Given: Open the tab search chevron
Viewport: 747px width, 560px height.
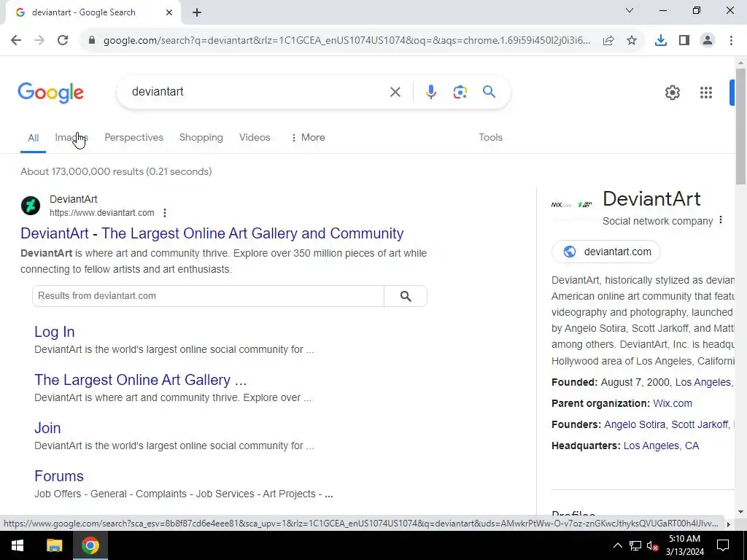Looking at the screenshot, I should [x=630, y=10].
